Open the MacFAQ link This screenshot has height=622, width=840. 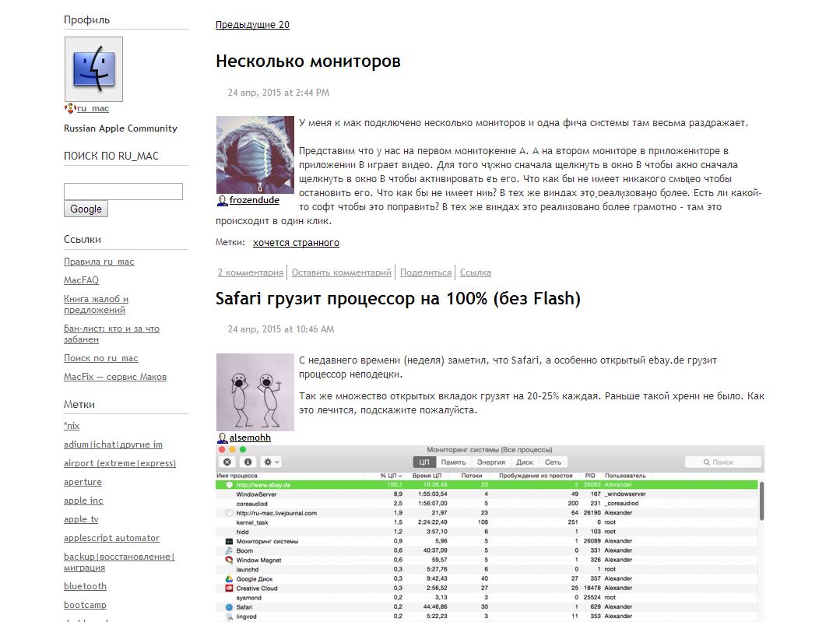point(82,280)
